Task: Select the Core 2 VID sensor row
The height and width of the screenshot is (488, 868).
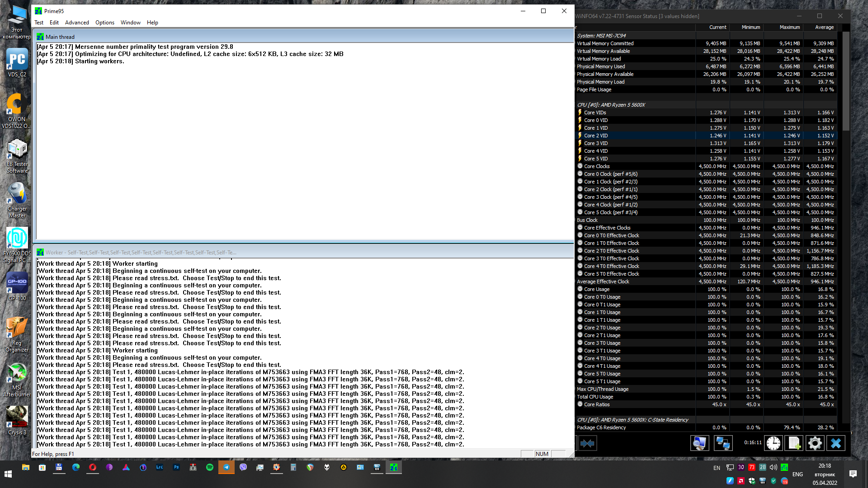Action: pos(595,136)
